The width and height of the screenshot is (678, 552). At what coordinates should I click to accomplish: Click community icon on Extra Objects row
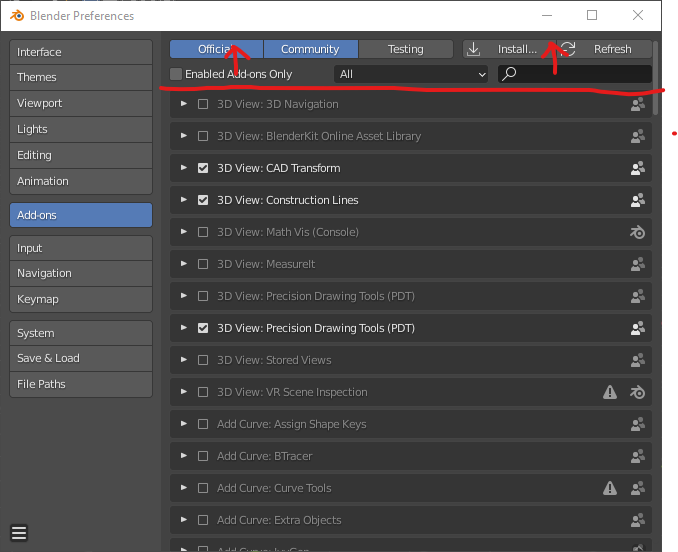tap(638, 520)
